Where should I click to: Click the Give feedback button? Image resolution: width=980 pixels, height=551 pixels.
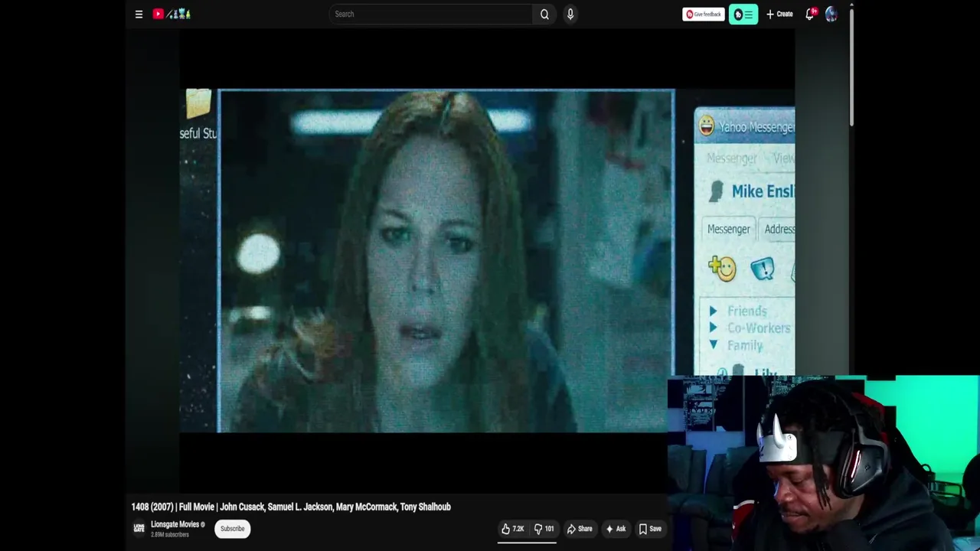point(704,14)
